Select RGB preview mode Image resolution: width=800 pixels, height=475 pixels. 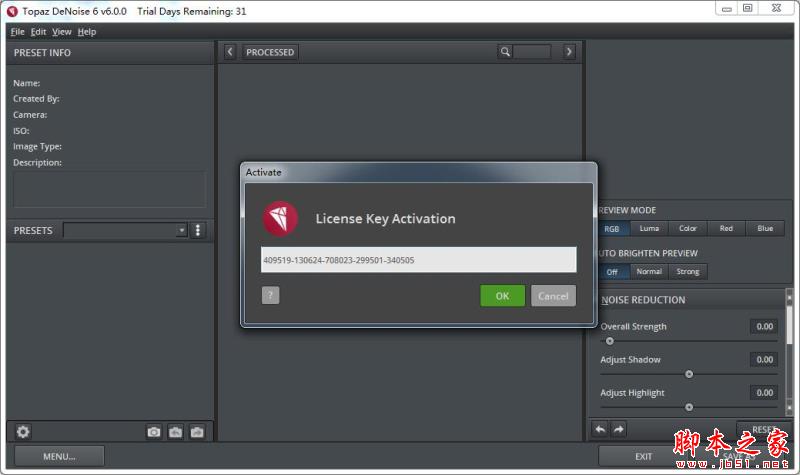click(x=612, y=229)
